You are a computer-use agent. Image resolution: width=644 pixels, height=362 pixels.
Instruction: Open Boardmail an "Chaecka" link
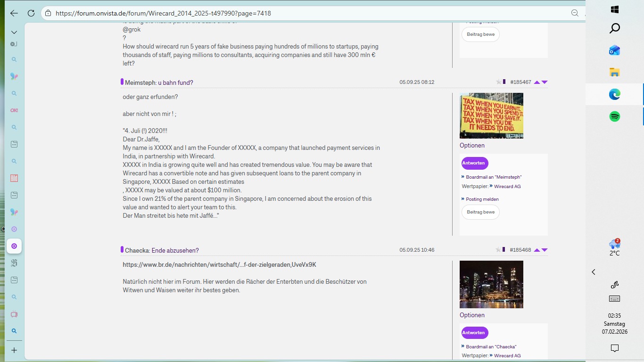click(x=491, y=346)
